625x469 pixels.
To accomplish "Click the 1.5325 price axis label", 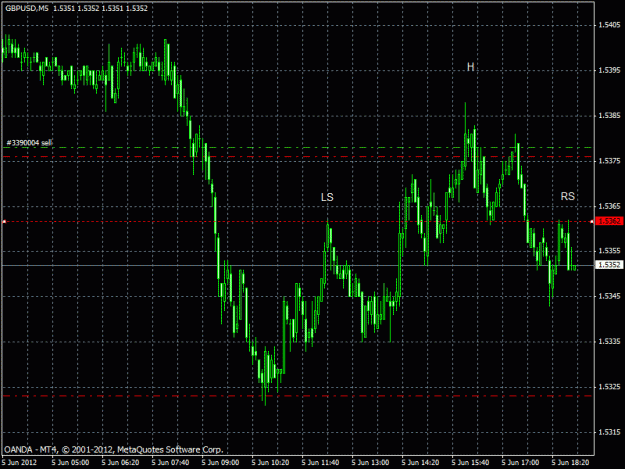I will tap(609, 387).
